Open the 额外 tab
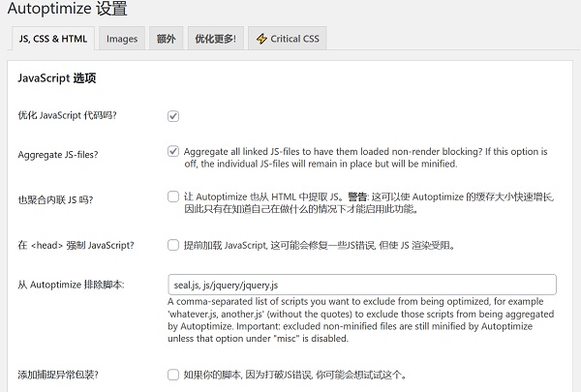 [x=166, y=39]
